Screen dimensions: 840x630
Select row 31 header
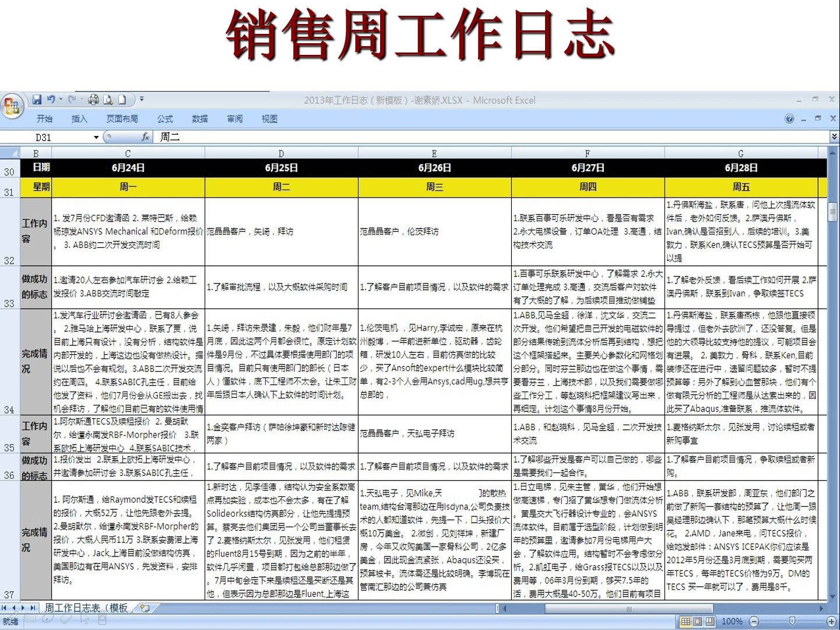10,188
